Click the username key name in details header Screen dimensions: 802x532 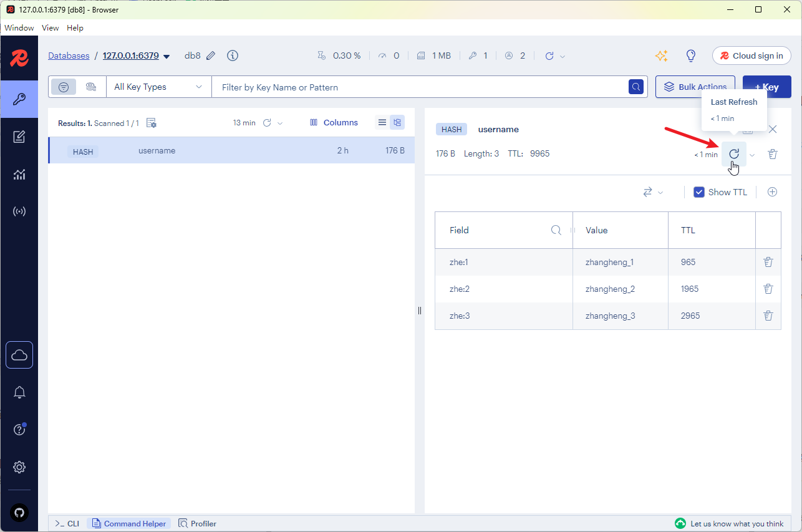pyautogui.click(x=498, y=129)
